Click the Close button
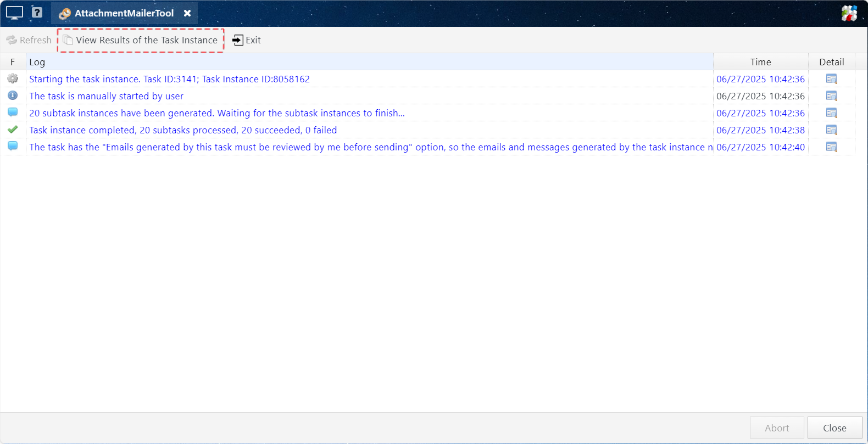The height and width of the screenshot is (444, 868). [x=834, y=428]
